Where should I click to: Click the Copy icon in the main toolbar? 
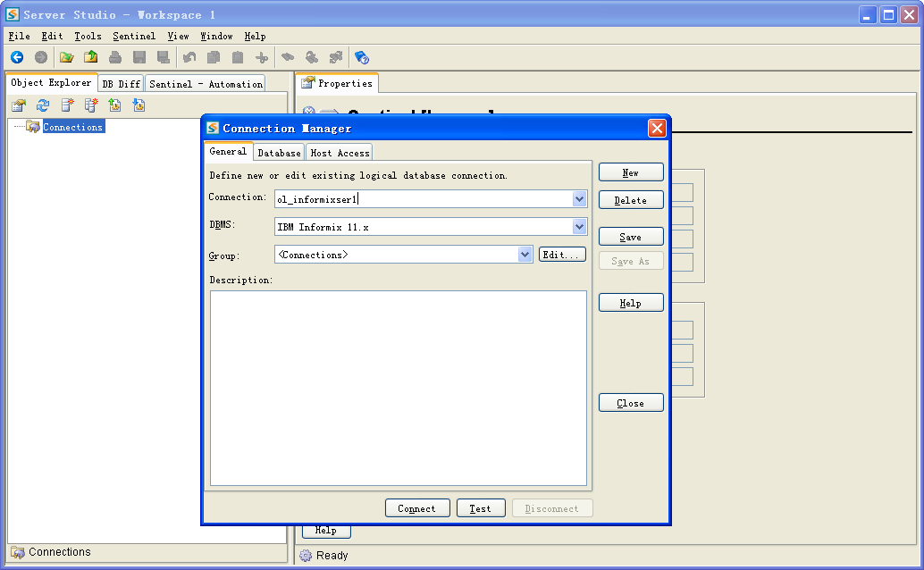point(214,57)
